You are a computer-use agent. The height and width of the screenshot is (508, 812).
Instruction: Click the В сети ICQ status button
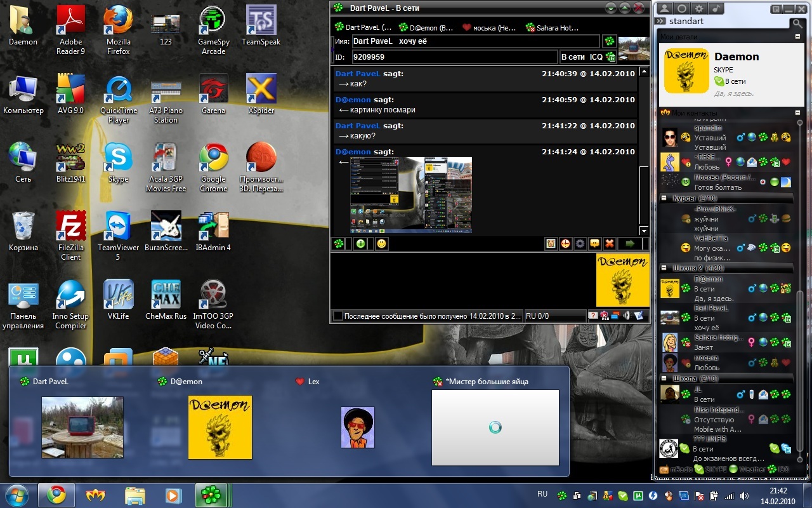click(x=581, y=57)
